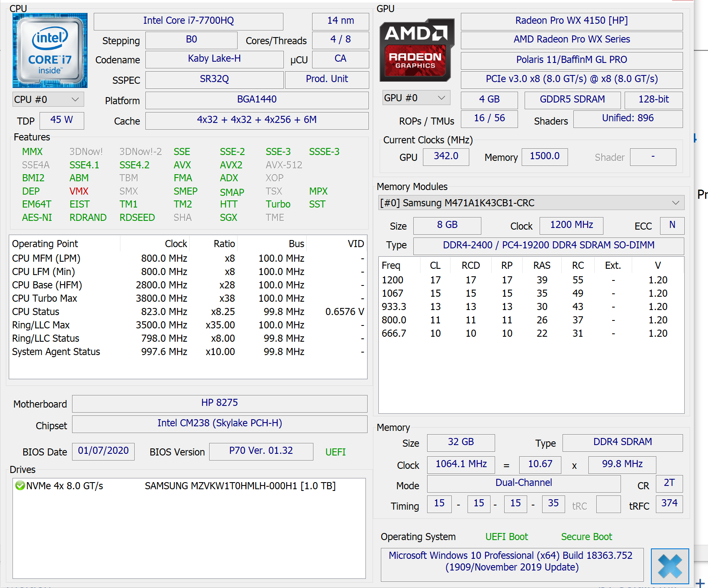The width and height of the screenshot is (708, 588).
Task: Click the Turbo feature flag
Action: click(278, 204)
